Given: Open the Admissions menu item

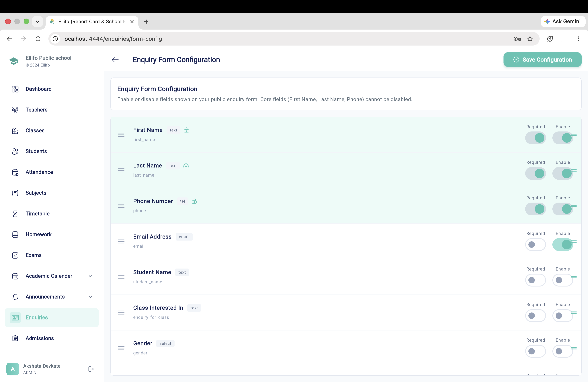Looking at the screenshot, I should pos(52,338).
